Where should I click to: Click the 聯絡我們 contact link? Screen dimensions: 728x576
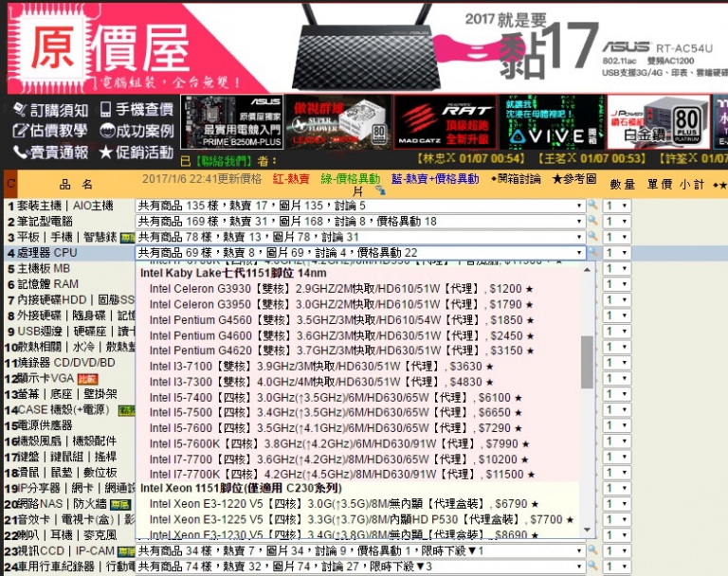(x=224, y=161)
